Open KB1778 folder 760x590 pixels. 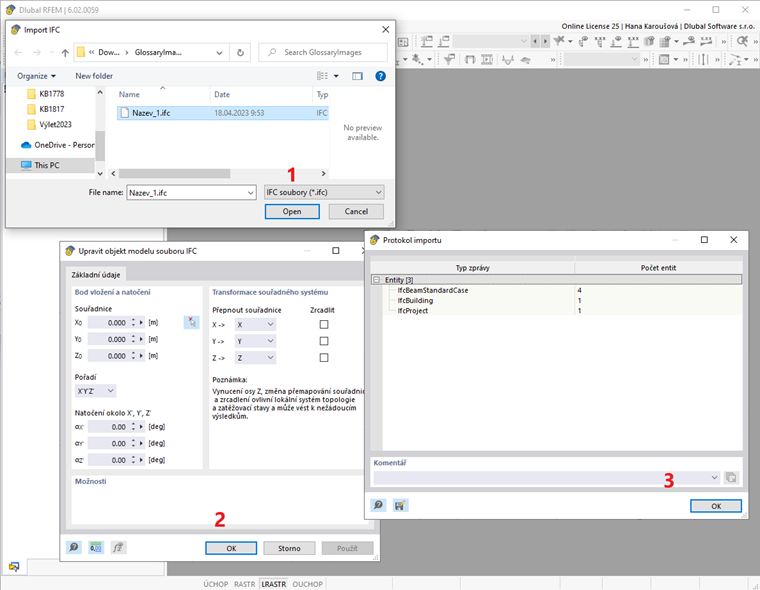pyautogui.click(x=46, y=94)
